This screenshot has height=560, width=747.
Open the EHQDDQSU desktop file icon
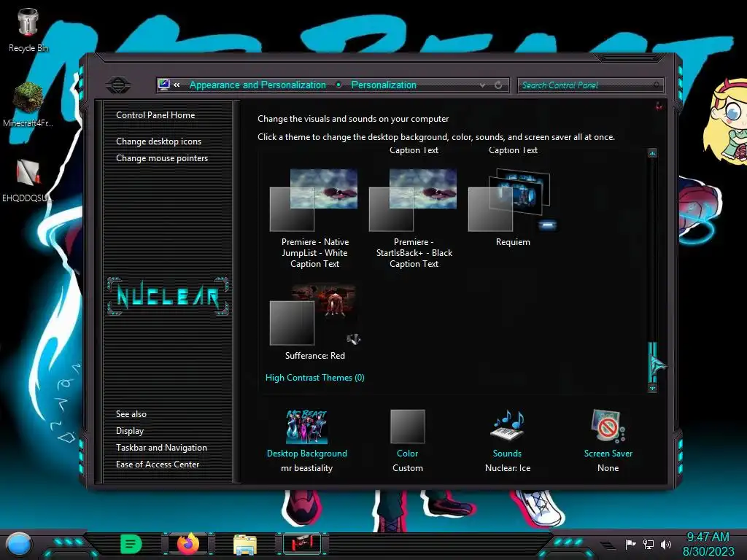coord(28,180)
